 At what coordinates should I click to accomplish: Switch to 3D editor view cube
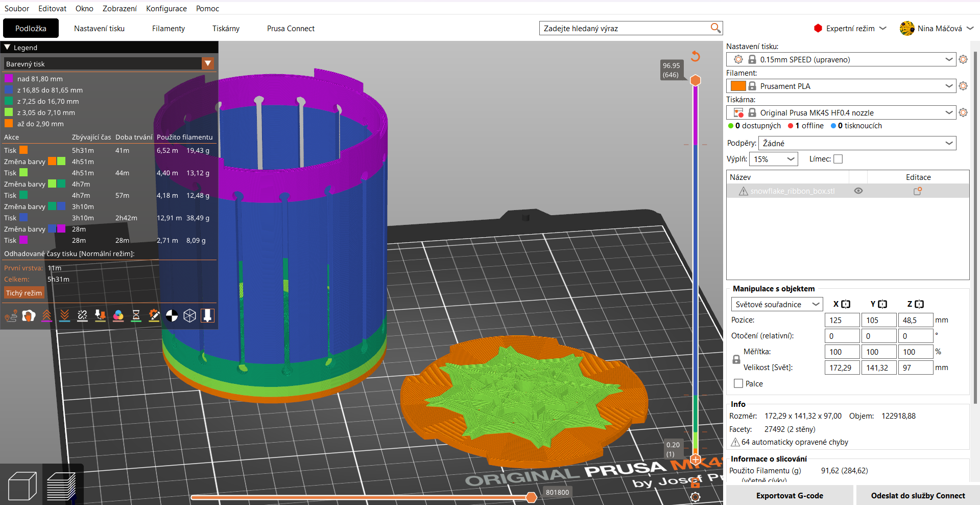tap(22, 486)
